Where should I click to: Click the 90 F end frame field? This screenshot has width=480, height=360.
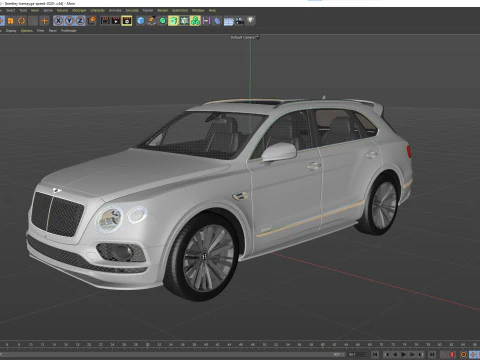point(357,354)
